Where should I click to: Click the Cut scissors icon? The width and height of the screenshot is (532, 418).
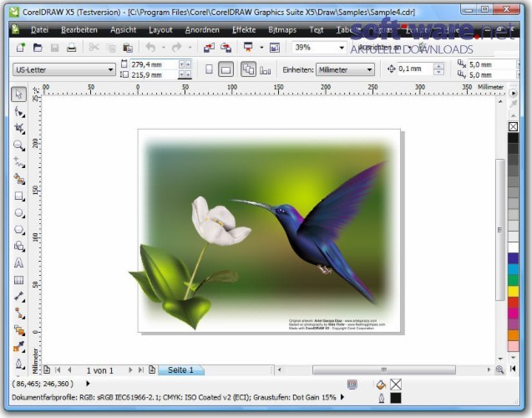coord(94,47)
